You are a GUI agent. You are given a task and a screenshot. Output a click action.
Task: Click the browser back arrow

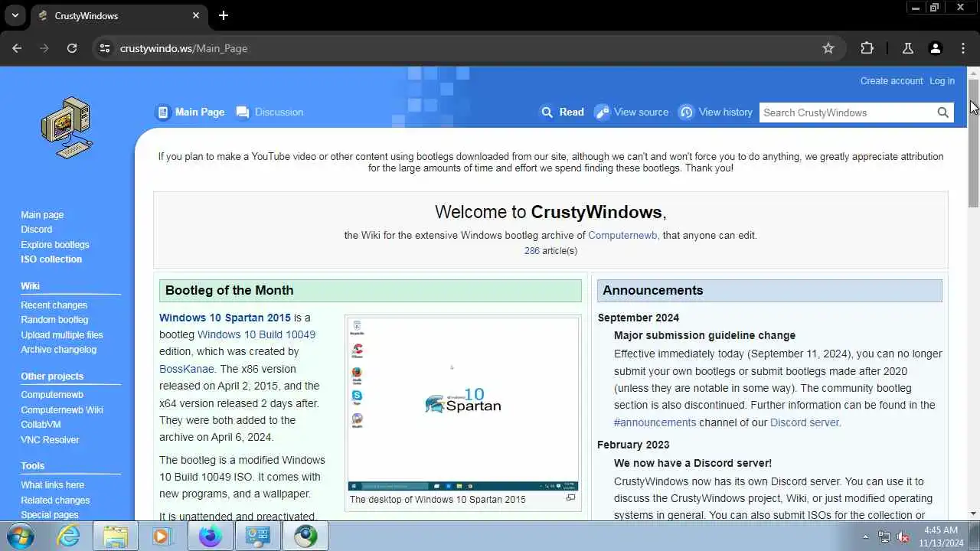click(17, 48)
